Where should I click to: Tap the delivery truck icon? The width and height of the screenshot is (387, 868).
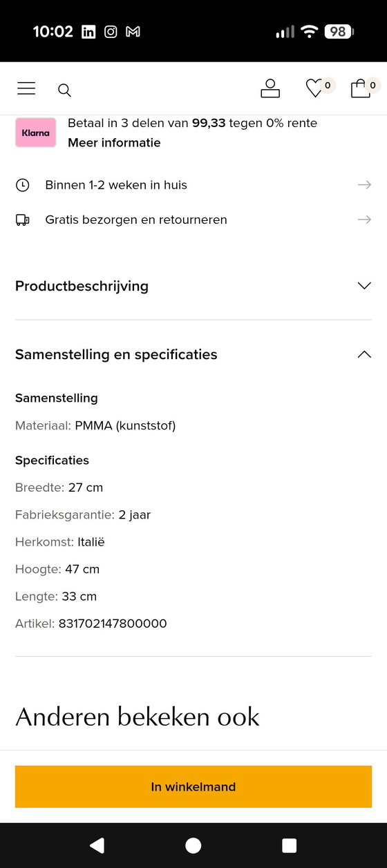coord(23,220)
